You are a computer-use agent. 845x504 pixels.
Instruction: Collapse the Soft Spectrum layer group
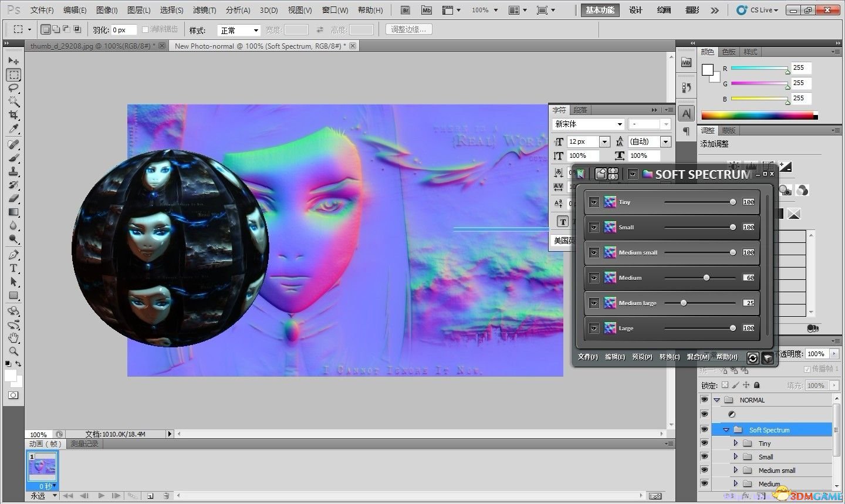pyautogui.click(x=726, y=430)
